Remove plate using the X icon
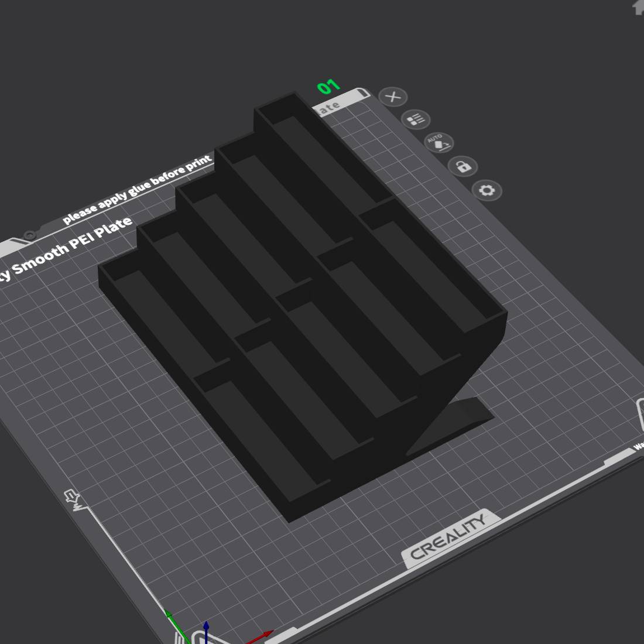Image resolution: width=644 pixels, height=644 pixels. (x=393, y=97)
